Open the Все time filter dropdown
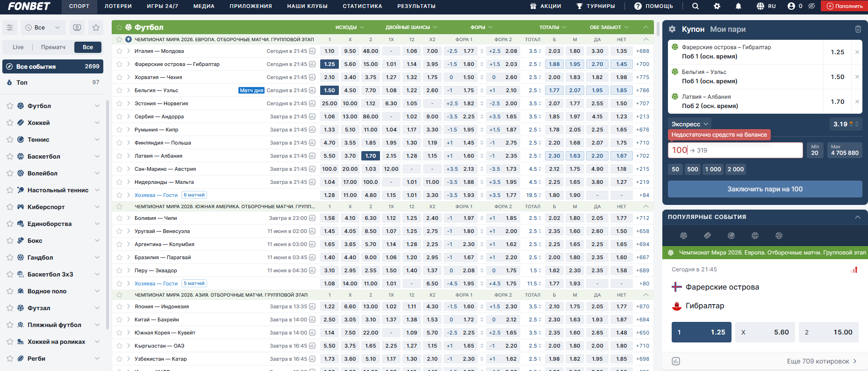The image size is (868, 371). (43, 28)
